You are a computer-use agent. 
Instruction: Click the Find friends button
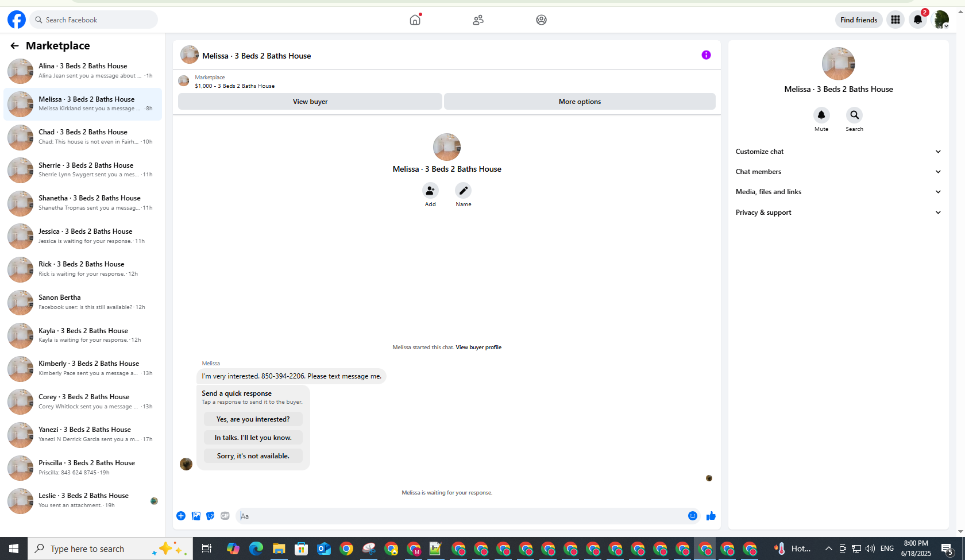click(x=859, y=20)
